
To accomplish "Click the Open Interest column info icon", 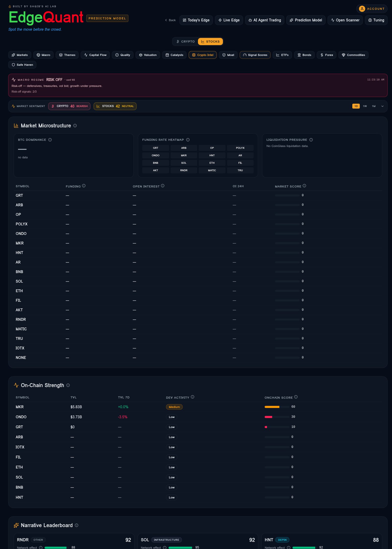I will [163, 186].
